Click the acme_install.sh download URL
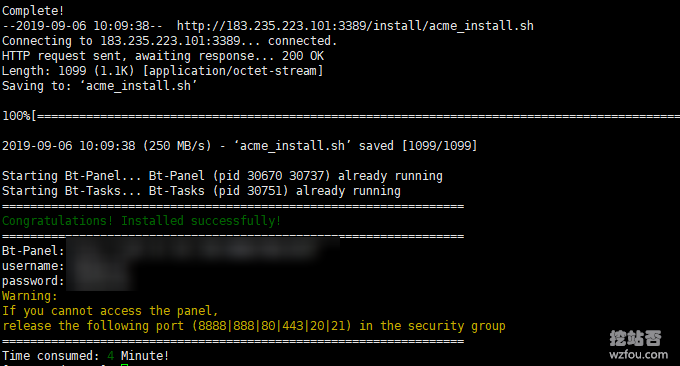The width and height of the screenshot is (680, 366). [x=355, y=26]
